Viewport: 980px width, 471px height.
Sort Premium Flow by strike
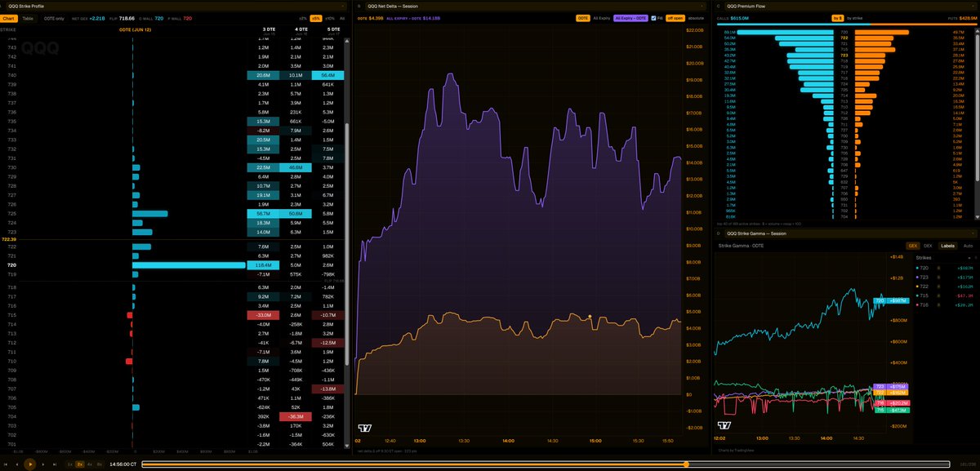(854, 18)
